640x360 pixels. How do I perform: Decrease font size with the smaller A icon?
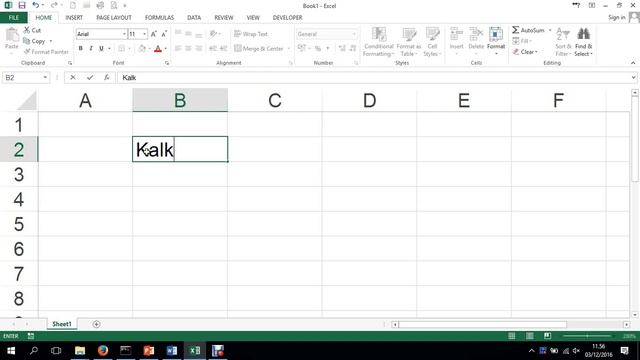[x=164, y=34]
